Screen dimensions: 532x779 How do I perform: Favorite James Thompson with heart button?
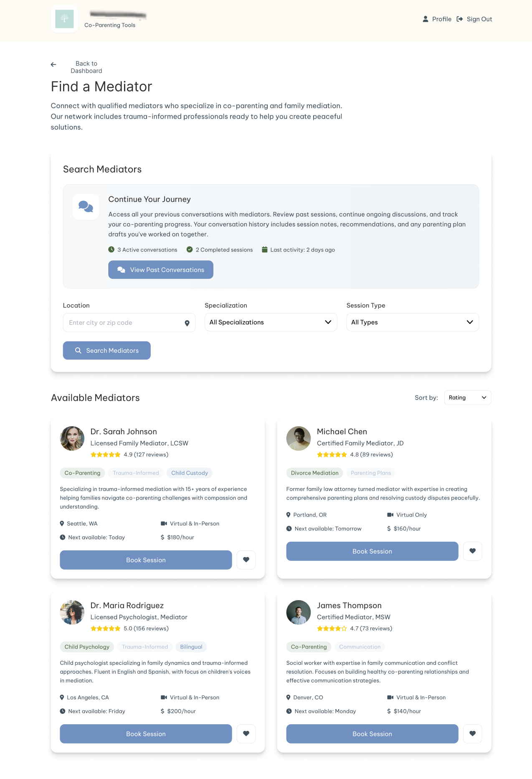472,734
